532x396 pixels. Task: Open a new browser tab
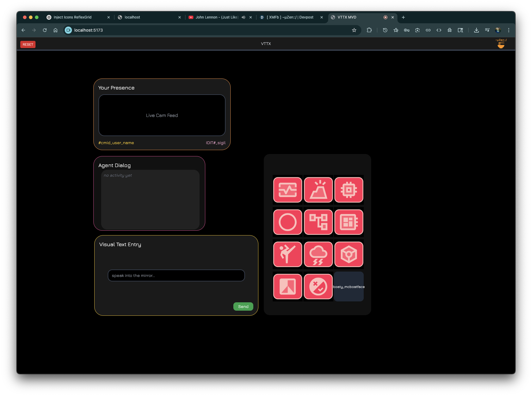(x=403, y=17)
